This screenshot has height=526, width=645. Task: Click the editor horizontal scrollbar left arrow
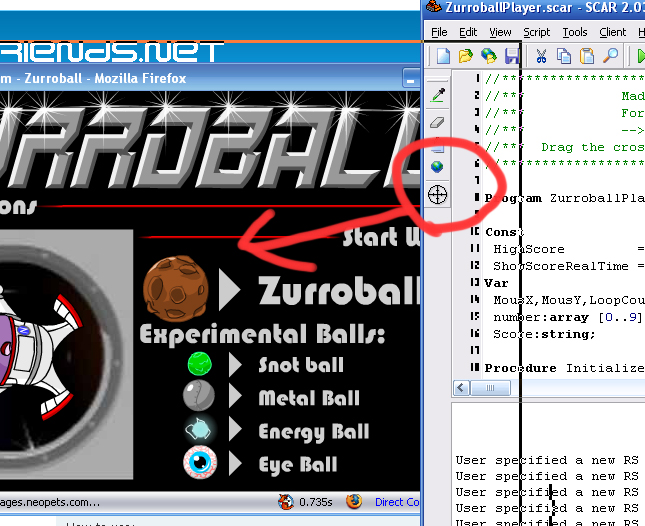[x=463, y=388]
